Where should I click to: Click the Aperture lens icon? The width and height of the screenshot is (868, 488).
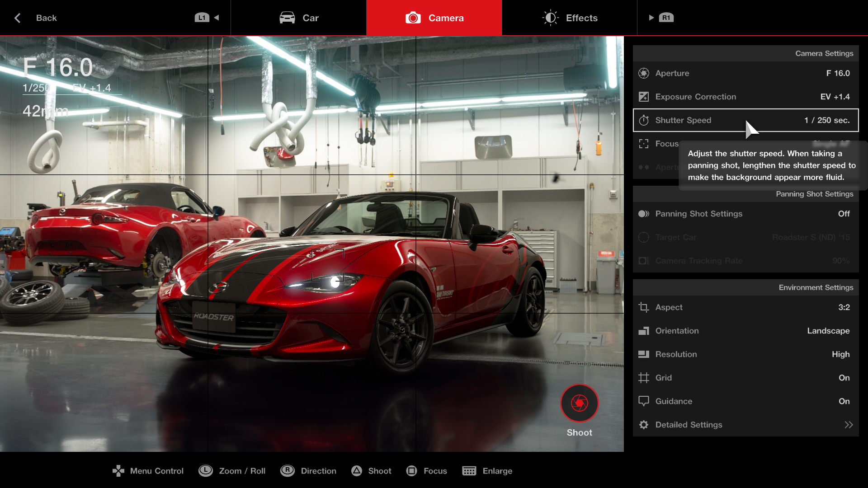644,73
